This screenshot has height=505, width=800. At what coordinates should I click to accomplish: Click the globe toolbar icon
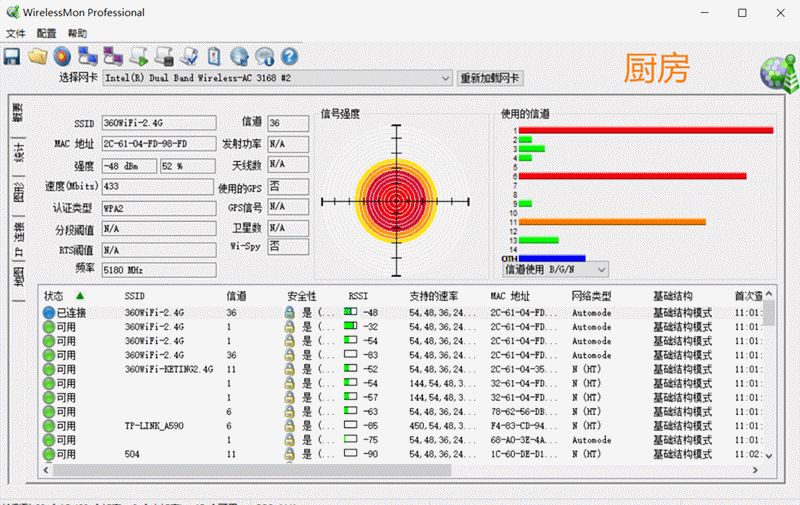(x=239, y=56)
